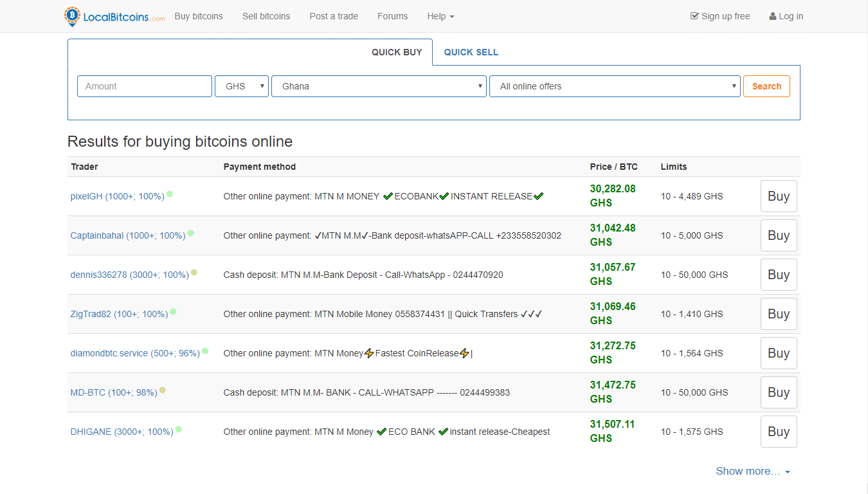Click MD-BTC status dot
Image resolution: width=868 pixels, height=494 pixels.
163,390
